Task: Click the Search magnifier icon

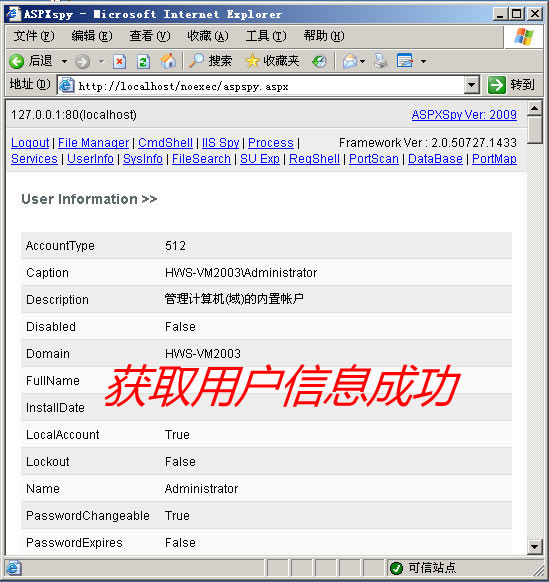Action: pyautogui.click(x=196, y=61)
